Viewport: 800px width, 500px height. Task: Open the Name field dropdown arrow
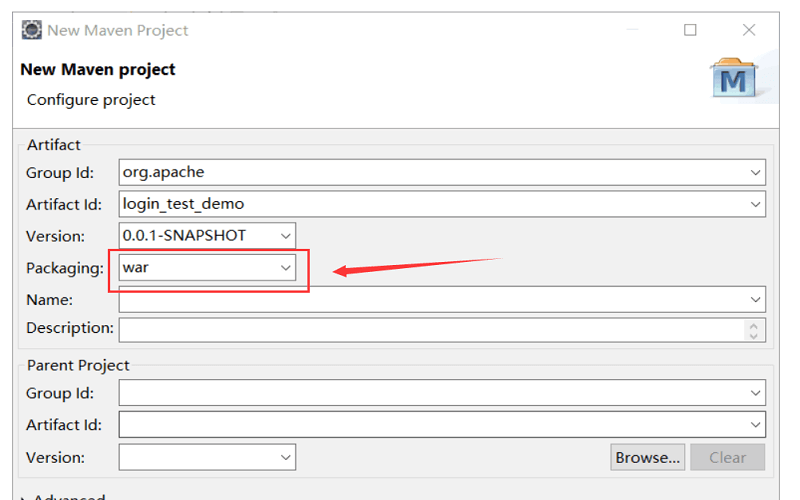(756, 299)
